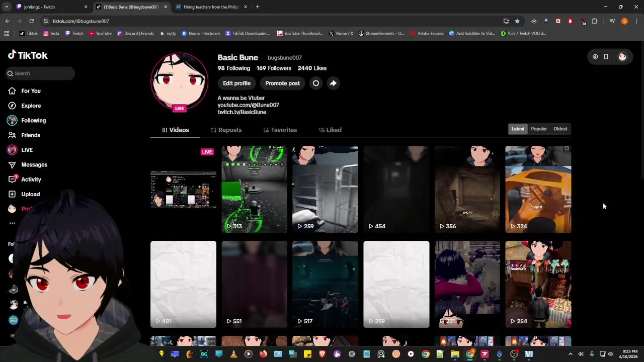Click the Edit profile button

tap(236, 83)
